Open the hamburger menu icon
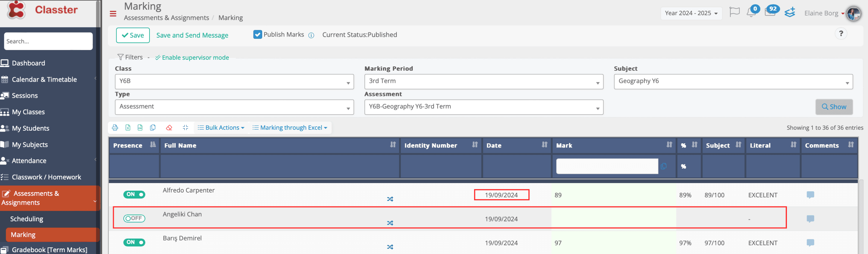Viewport: 868px width, 254px height. (x=113, y=14)
